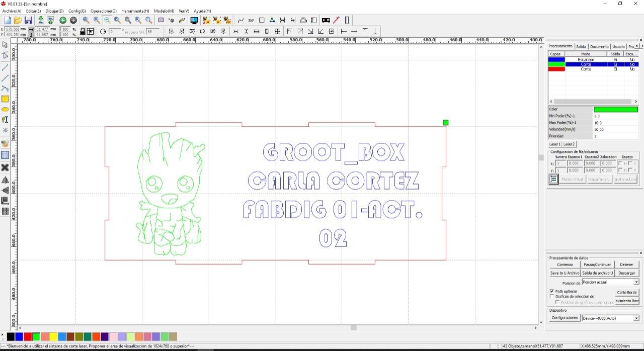The width and height of the screenshot is (644, 351).
Task: Click the Pausa/Continuar button
Action: 597,265
